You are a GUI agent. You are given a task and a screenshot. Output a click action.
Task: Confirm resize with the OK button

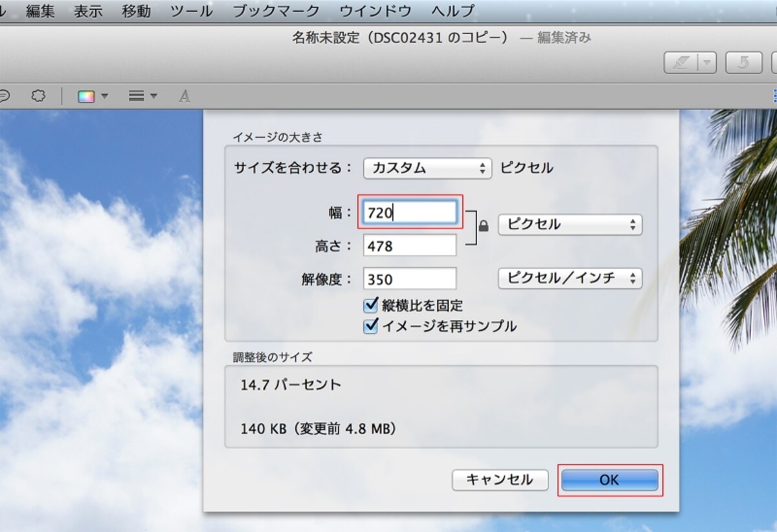click(609, 480)
